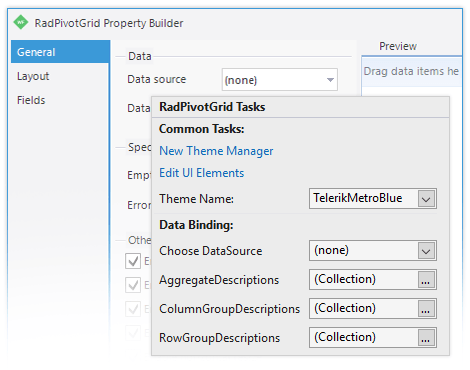
Task: Click the RowGroupDescriptions label
Action: (x=219, y=338)
